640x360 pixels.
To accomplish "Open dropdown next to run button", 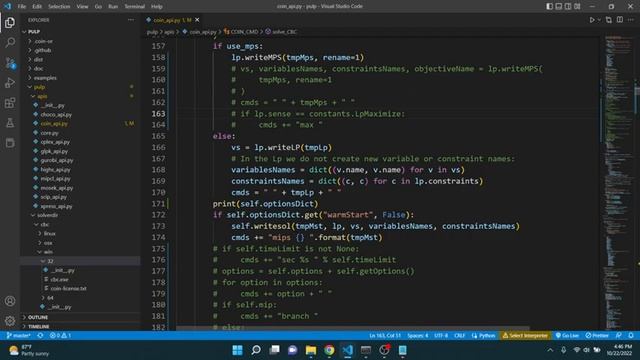I will [599, 20].
